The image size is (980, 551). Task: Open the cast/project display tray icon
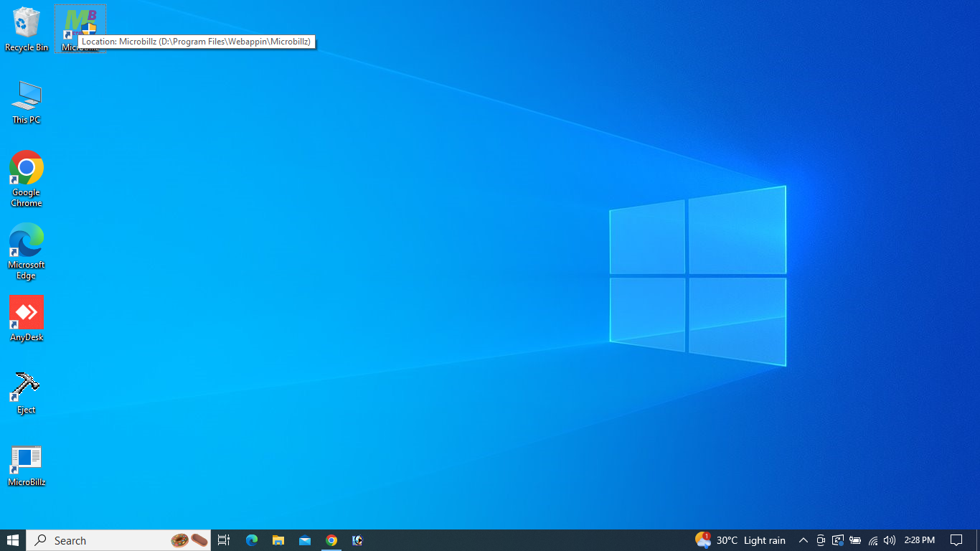pyautogui.click(x=837, y=540)
